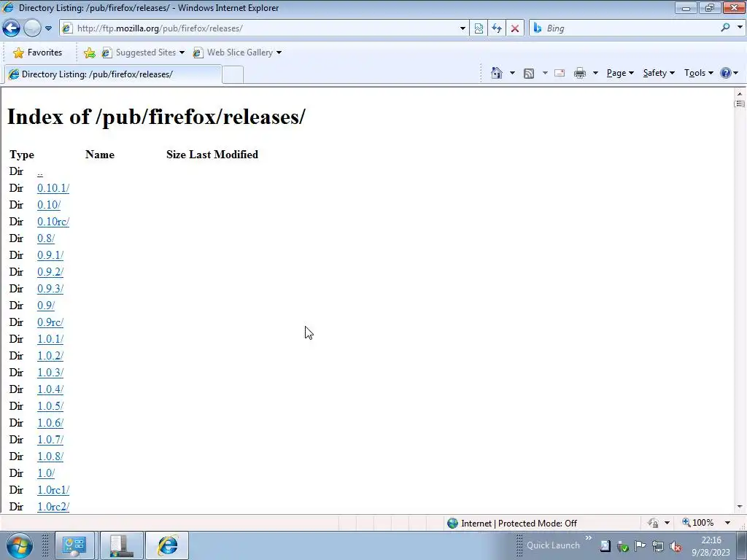Click Internet Explorer taskbar icon
Viewport: 747px width, 560px height.
point(167,545)
